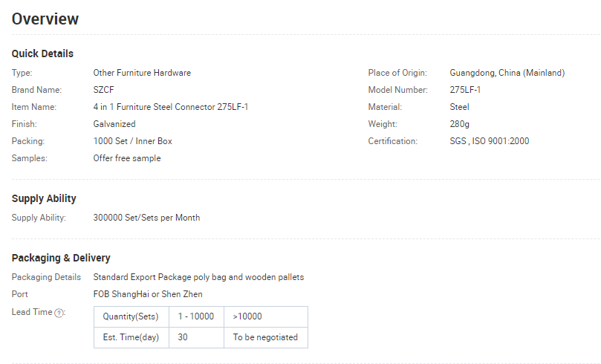The width and height of the screenshot is (601, 364).
Task: Click the Lead Time help question-mark icon
Action: click(59, 313)
